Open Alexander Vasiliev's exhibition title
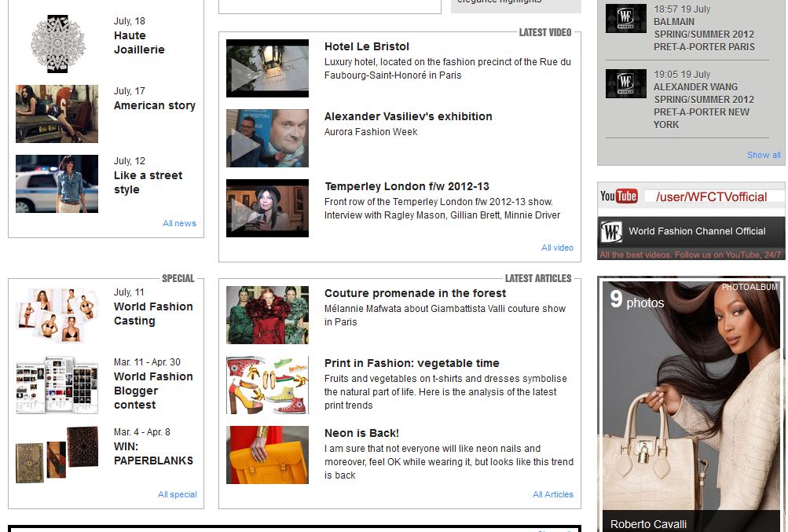Viewport: 788px width, 532px height. pyautogui.click(x=408, y=116)
